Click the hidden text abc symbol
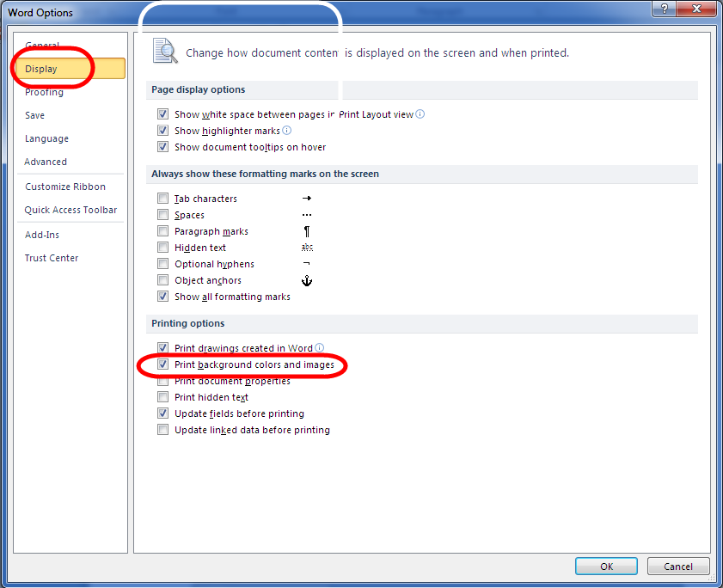723x588 pixels. click(x=307, y=248)
